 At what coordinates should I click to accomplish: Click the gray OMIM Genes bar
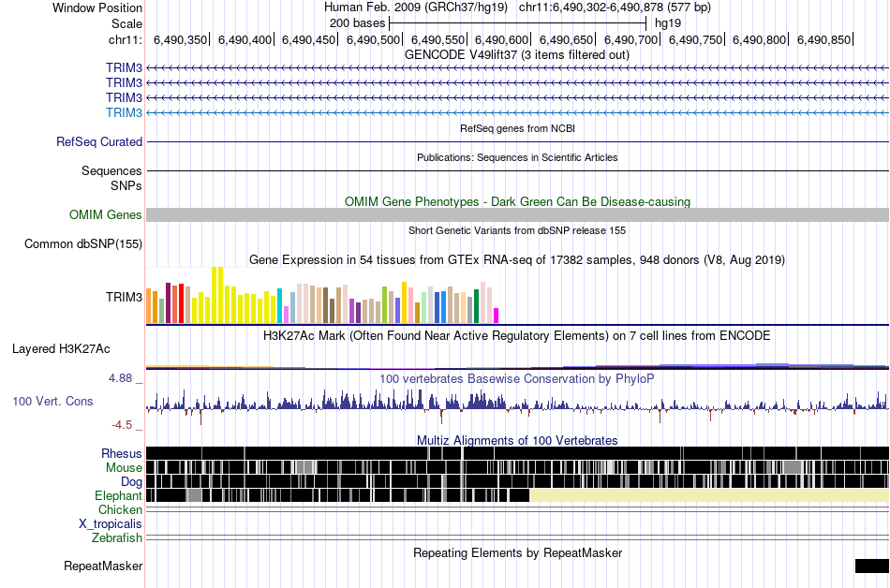[518, 215]
